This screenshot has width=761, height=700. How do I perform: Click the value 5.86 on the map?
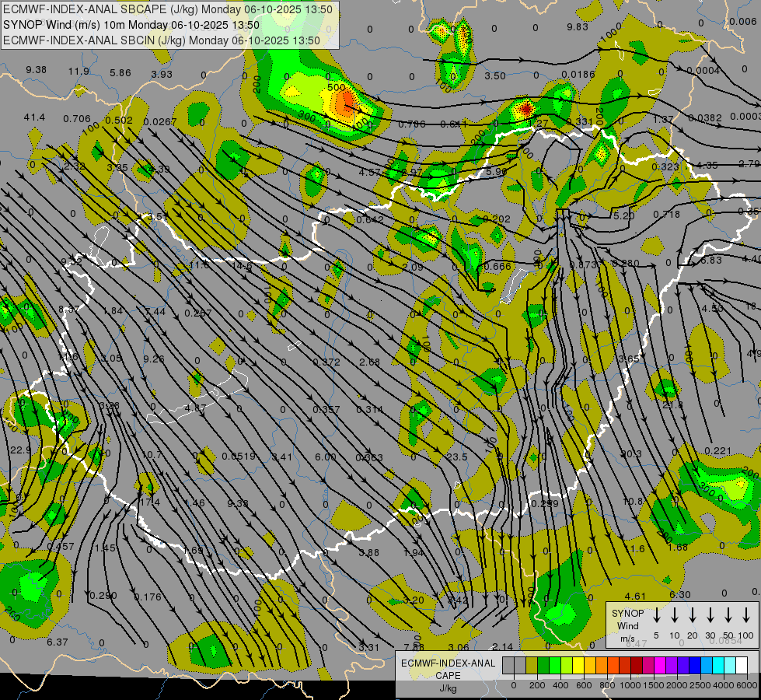pyautogui.click(x=120, y=73)
